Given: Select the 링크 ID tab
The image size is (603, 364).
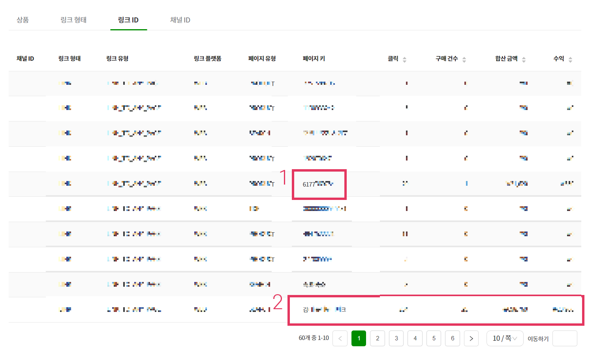Looking at the screenshot, I should coord(128,20).
